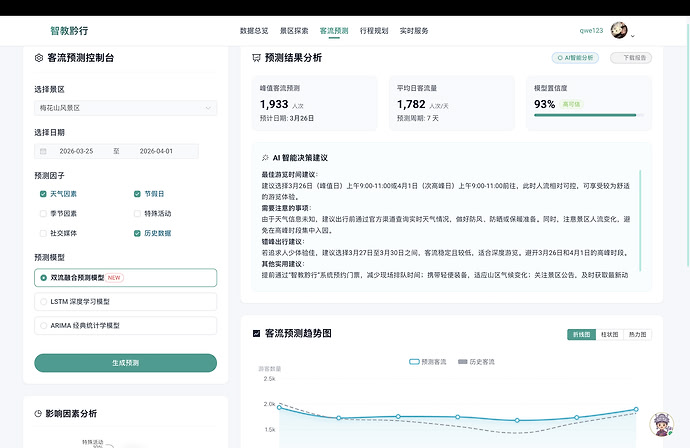
Task: Enable the 特殊活动 checkbox
Action: (x=137, y=213)
